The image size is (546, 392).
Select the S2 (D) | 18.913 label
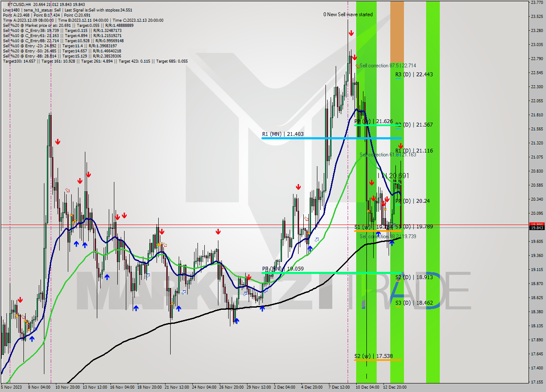(414, 277)
